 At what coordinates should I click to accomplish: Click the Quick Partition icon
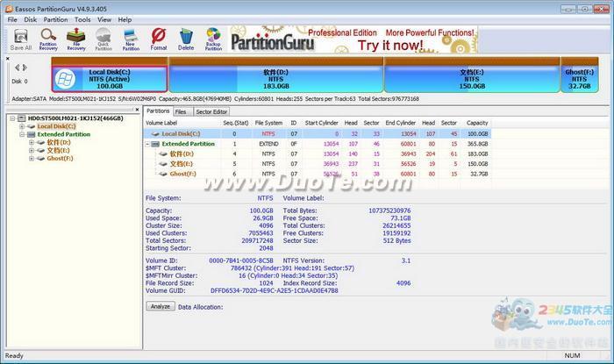pos(104,39)
